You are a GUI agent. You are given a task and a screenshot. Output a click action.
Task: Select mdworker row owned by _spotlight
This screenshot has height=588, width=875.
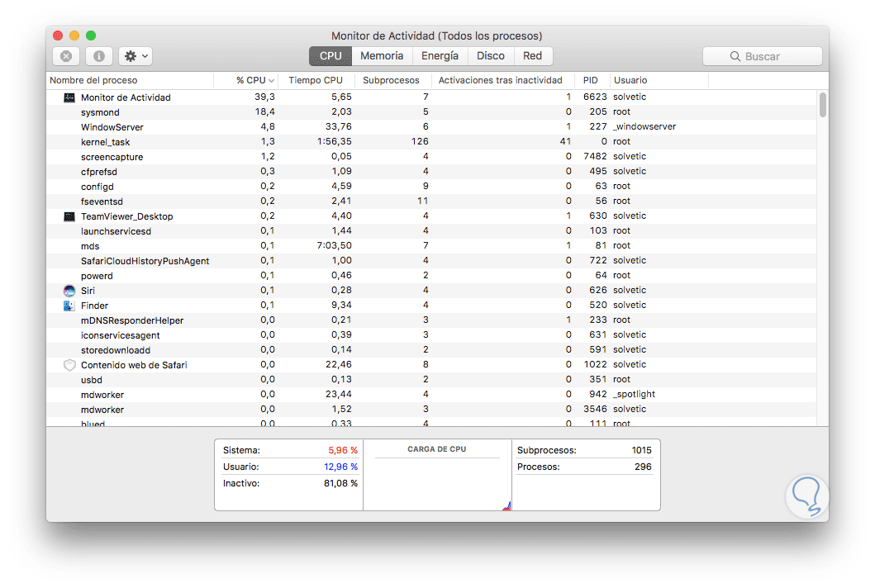click(431, 395)
